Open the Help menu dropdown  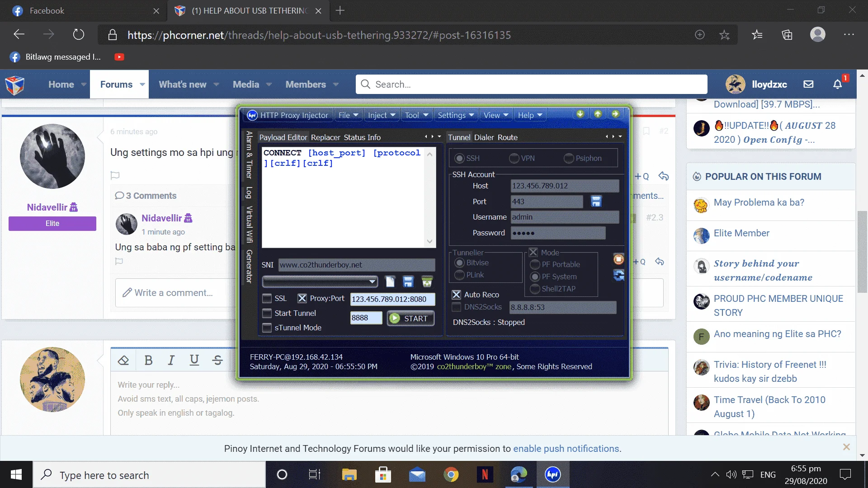pyautogui.click(x=530, y=115)
